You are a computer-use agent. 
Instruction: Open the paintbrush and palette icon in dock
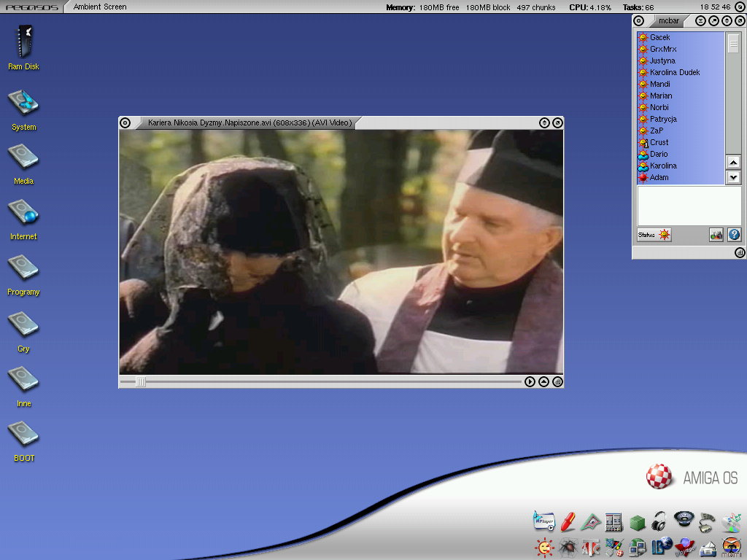point(614,548)
